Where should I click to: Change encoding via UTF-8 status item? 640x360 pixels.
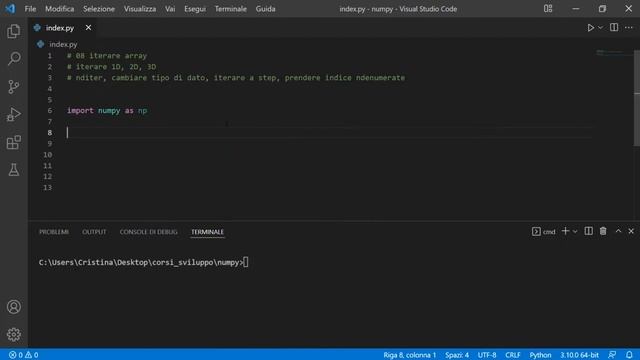[x=487, y=355]
